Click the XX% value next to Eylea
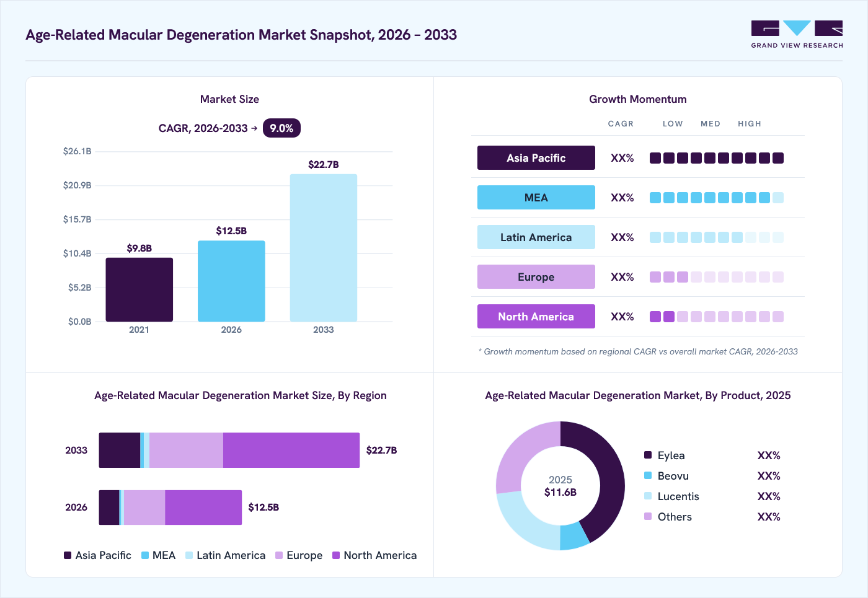Viewport: 868px width, 598px height. pyautogui.click(x=769, y=455)
